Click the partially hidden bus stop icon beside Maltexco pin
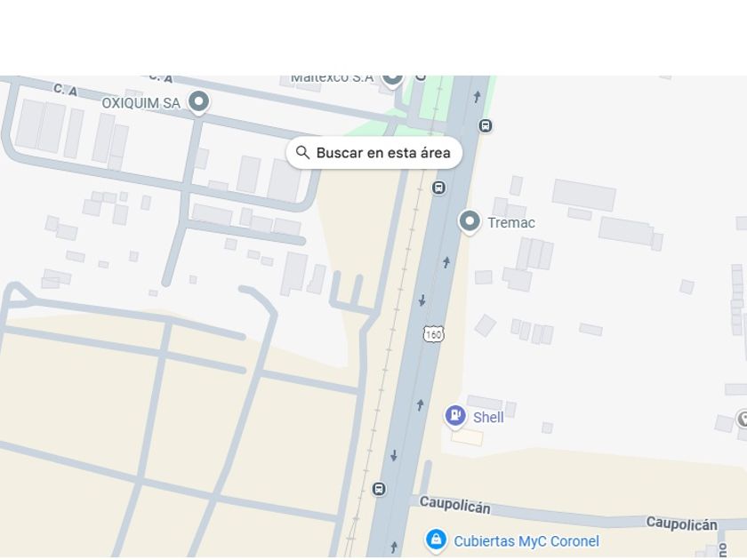 [421, 77]
